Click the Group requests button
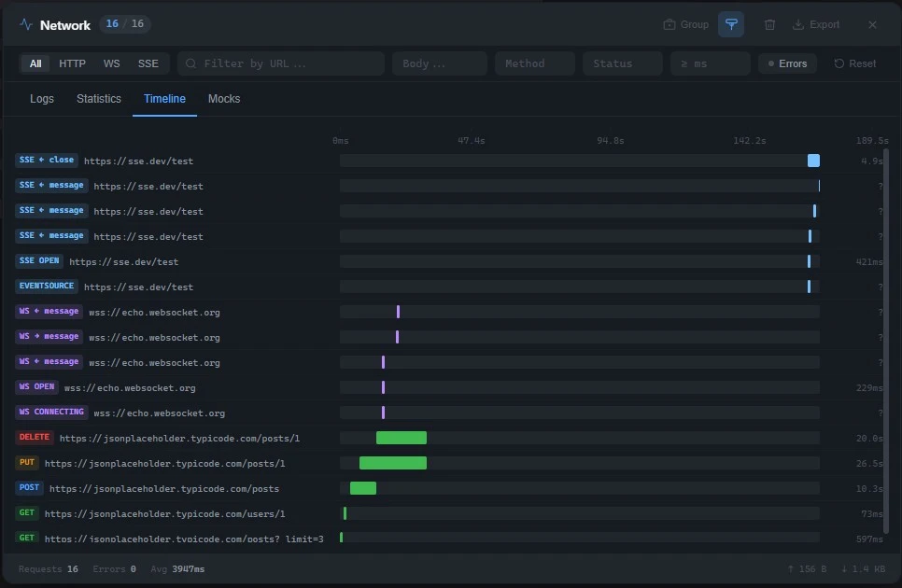The image size is (902, 588). point(686,25)
